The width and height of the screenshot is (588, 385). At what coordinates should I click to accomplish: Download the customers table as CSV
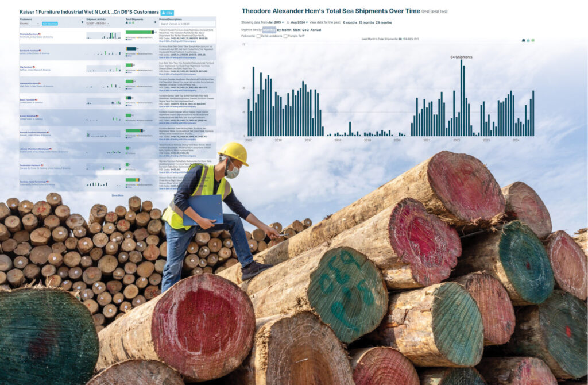pos(167,13)
